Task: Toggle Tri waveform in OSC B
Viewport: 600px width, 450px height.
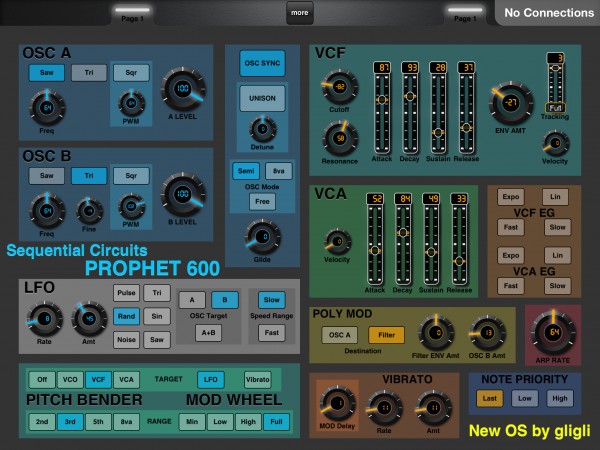Action: pyautogui.click(x=89, y=176)
